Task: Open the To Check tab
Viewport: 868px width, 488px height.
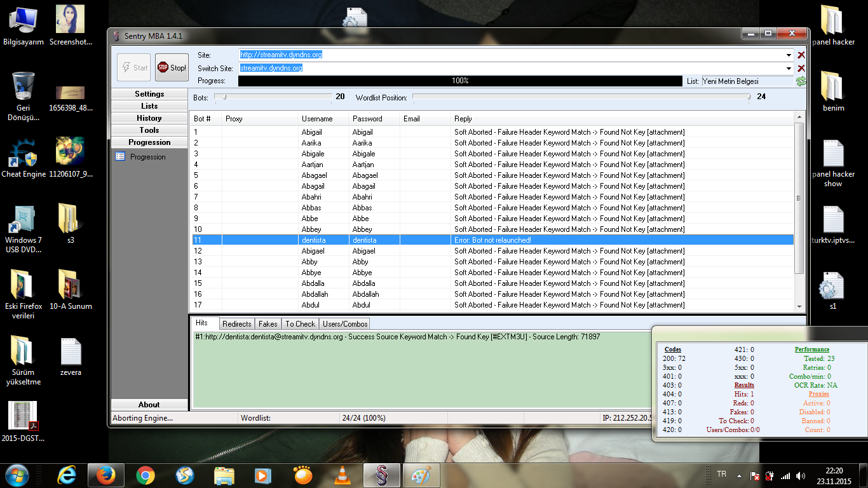Action: [x=300, y=324]
